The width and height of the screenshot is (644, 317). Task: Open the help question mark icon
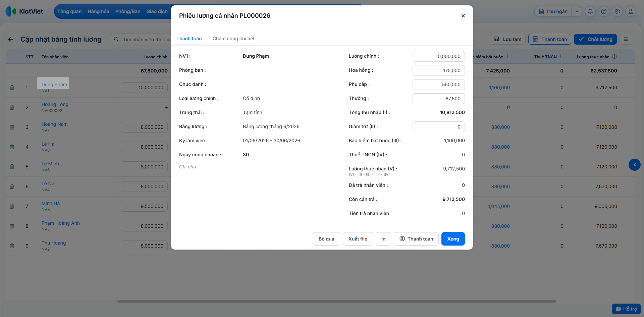click(604, 11)
